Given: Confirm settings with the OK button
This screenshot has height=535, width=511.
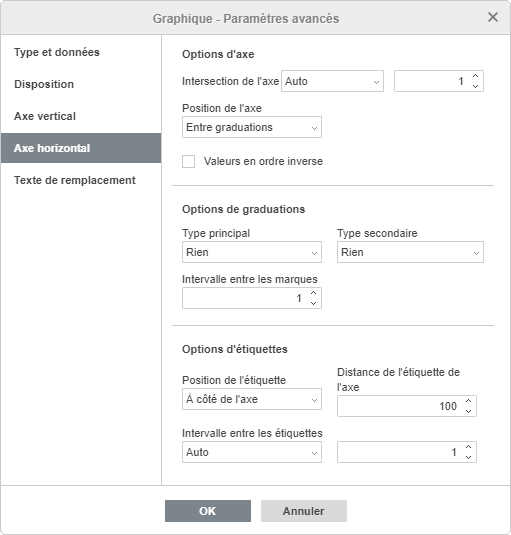Looking at the screenshot, I should point(208,511).
